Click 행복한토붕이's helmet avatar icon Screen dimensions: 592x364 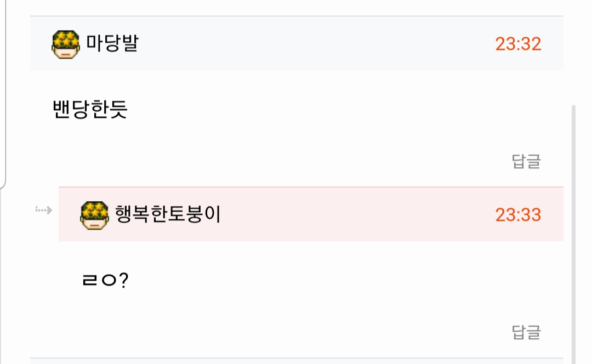[x=95, y=214]
